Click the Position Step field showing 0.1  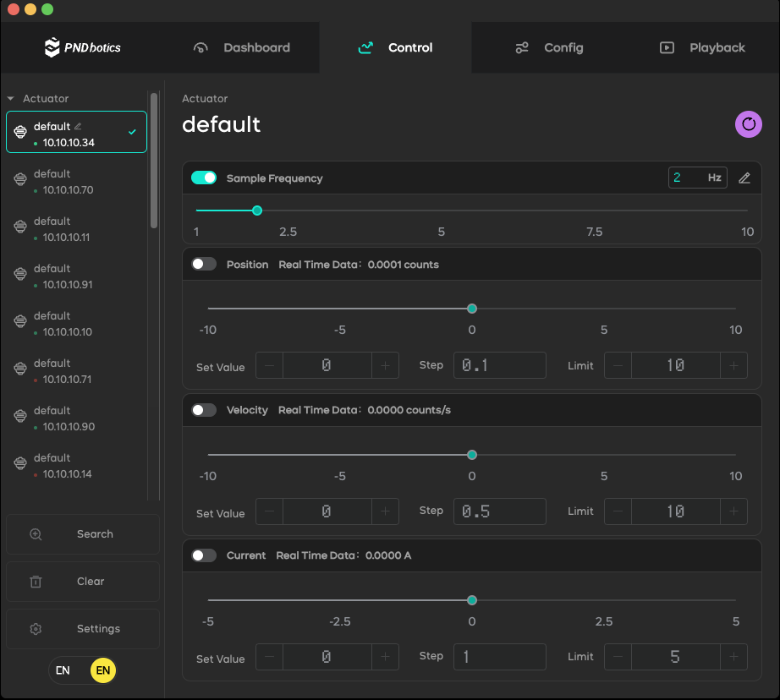tap(499, 365)
